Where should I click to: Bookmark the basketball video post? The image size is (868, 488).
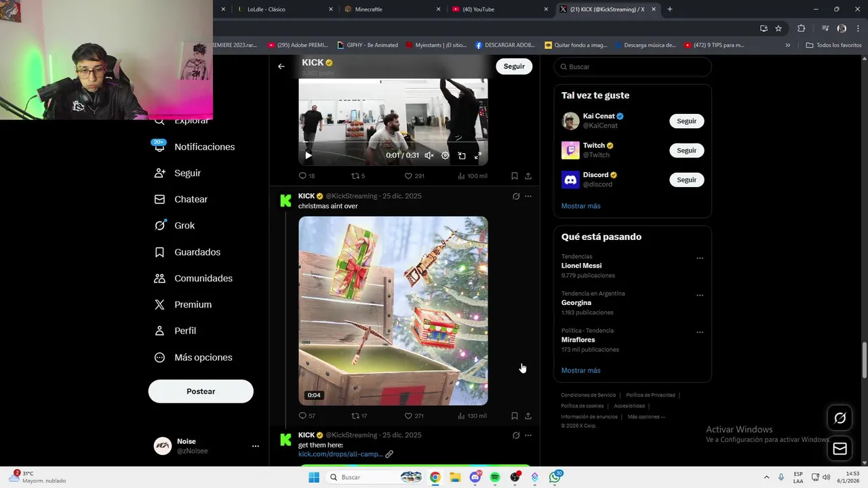(x=515, y=176)
